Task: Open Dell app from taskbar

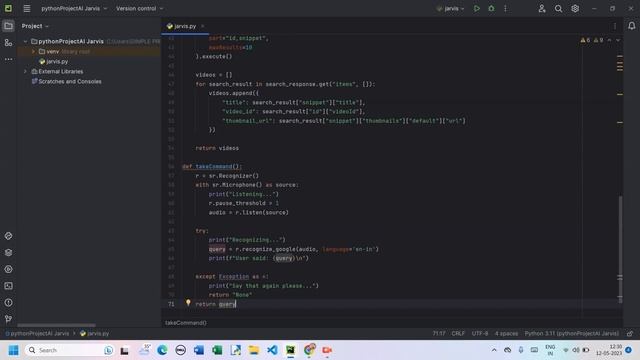Action: (x=180, y=350)
